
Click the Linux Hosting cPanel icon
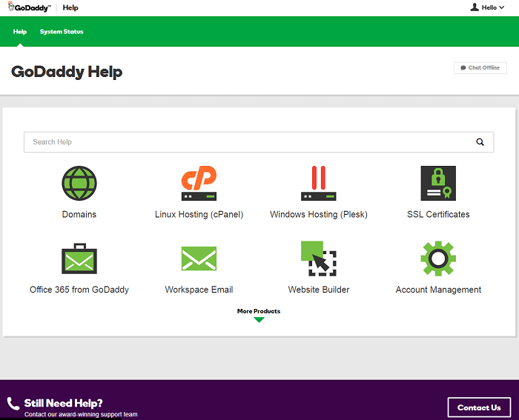[x=199, y=183]
